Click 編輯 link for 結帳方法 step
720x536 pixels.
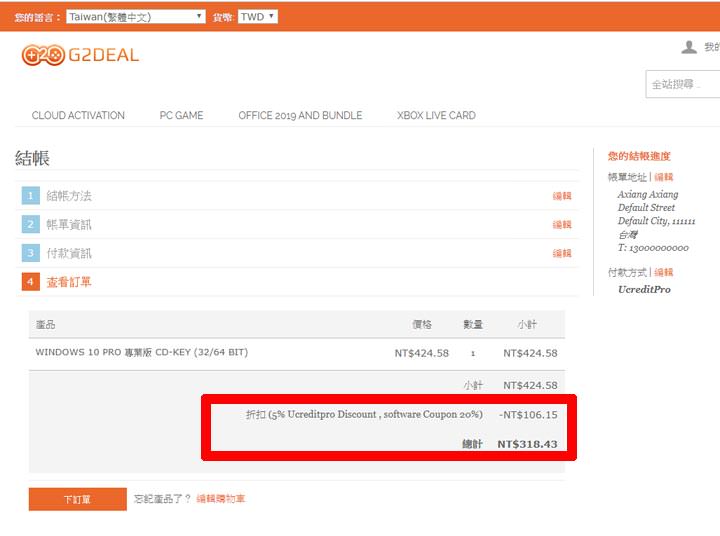(562, 197)
